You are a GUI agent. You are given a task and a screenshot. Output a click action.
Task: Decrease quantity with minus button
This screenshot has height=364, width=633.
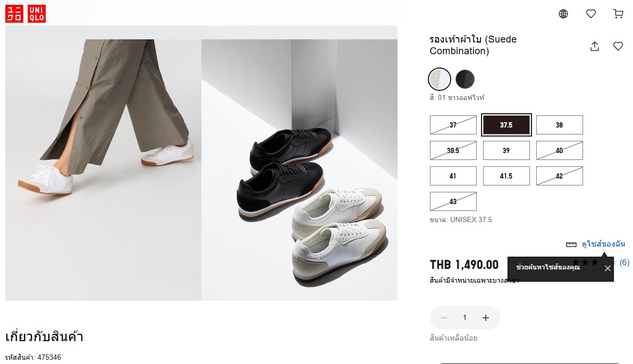coord(444,318)
